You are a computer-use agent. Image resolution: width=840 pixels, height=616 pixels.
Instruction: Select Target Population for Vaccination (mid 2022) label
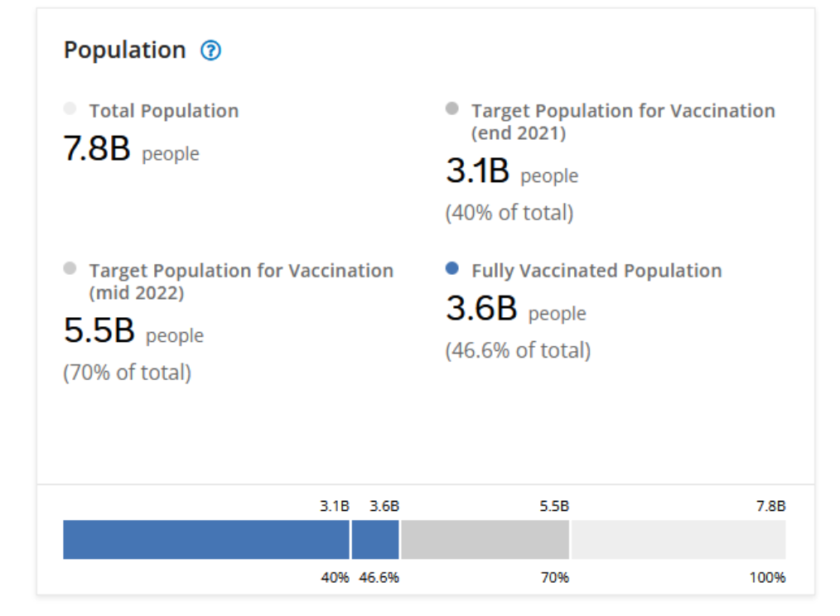tap(241, 281)
